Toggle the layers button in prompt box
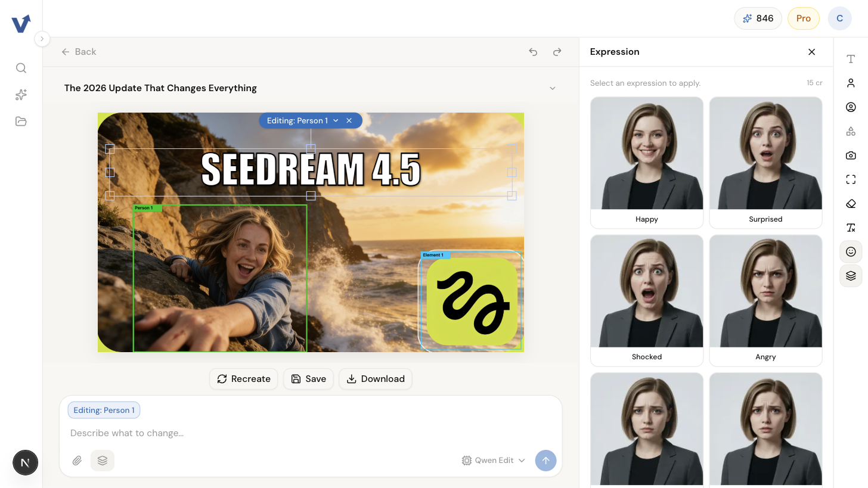This screenshot has width=868, height=488. [x=103, y=461]
